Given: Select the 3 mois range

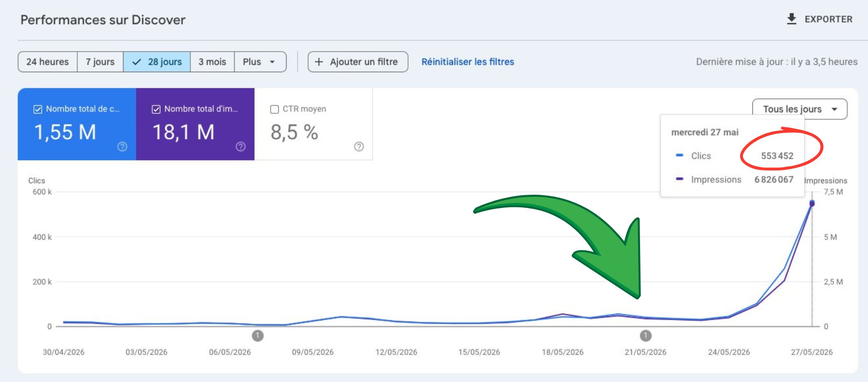Looking at the screenshot, I should [x=212, y=62].
